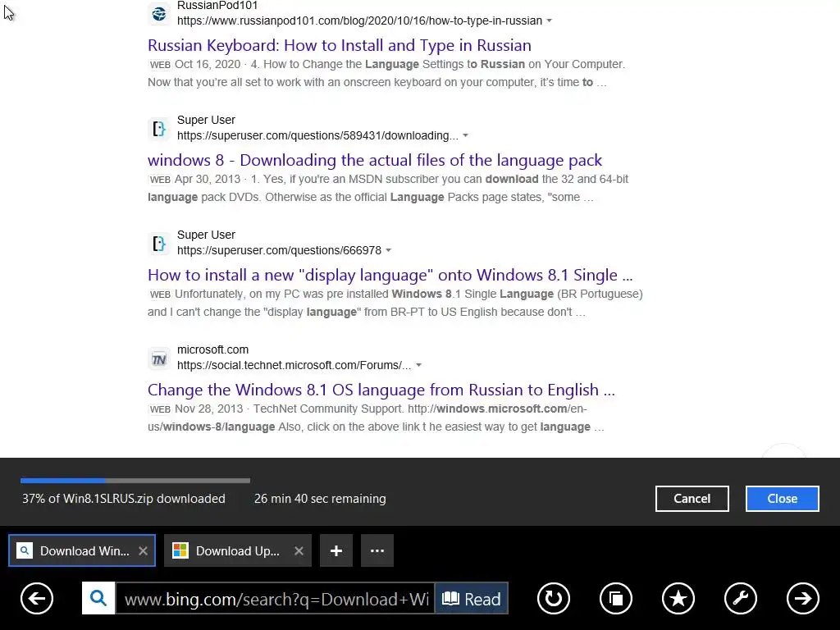Click the superuser.com/questions/666978 URL text
Image resolution: width=840 pixels, height=630 pixels.
point(279,250)
